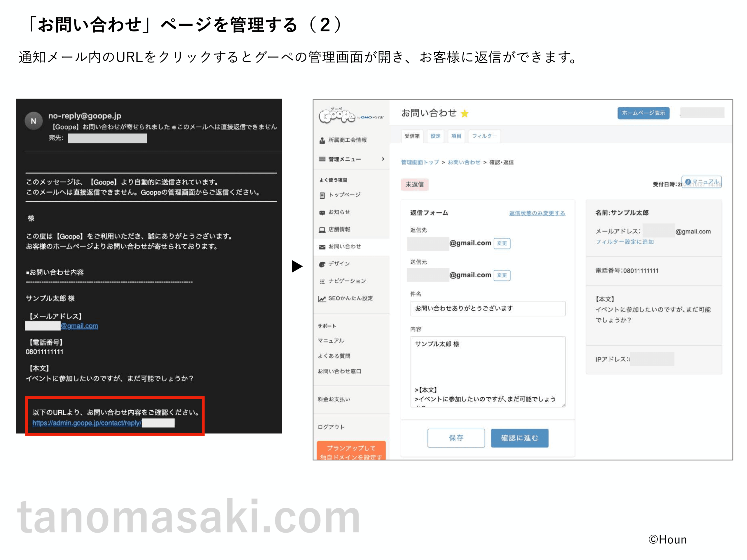
Task: Open the admin.goope.jp contact reply URL in email
Action: click(87, 423)
